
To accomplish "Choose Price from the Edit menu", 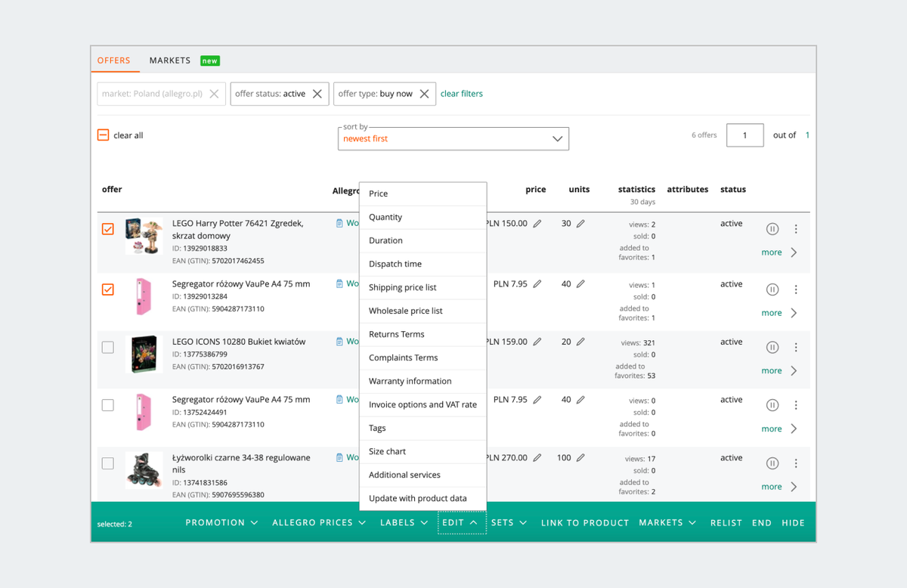I will point(423,194).
